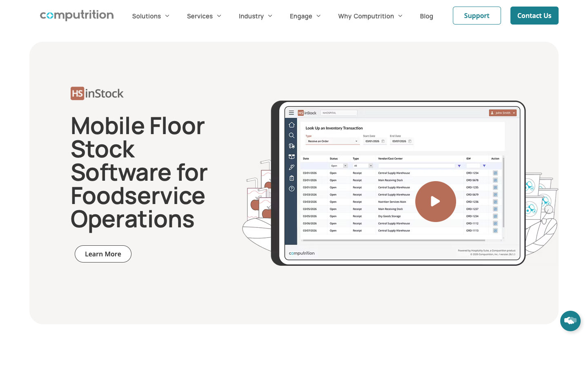Open the chat widget handshake icon
The image size is (588, 368).
point(570,321)
